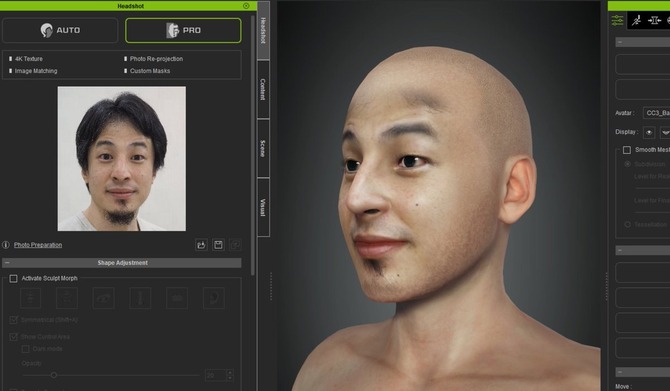Collapse the Shape Adjustment section

coord(7,263)
